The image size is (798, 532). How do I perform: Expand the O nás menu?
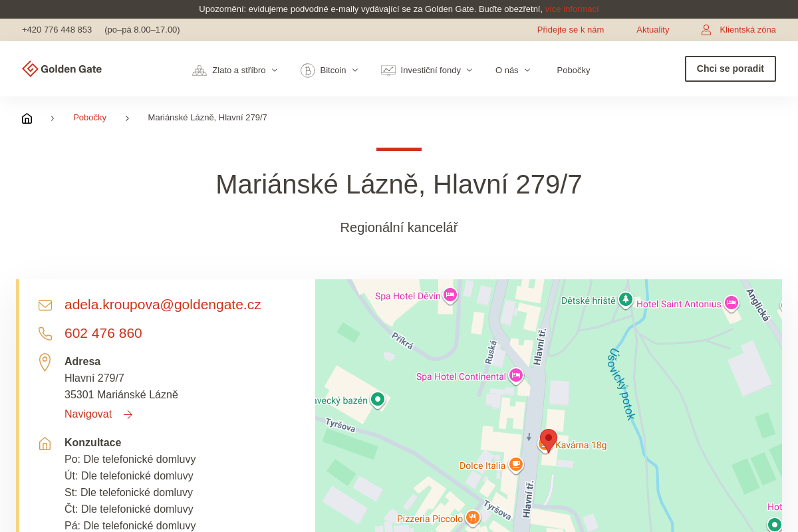[x=513, y=70]
